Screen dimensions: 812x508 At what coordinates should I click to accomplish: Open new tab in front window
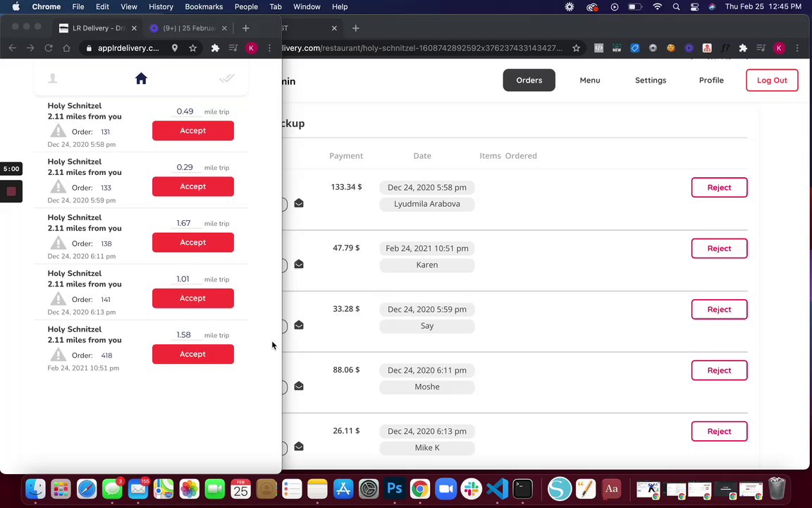pos(245,28)
